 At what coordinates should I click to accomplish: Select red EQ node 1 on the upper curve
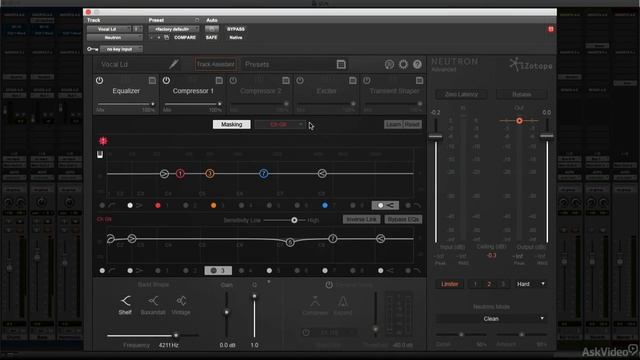[180, 173]
